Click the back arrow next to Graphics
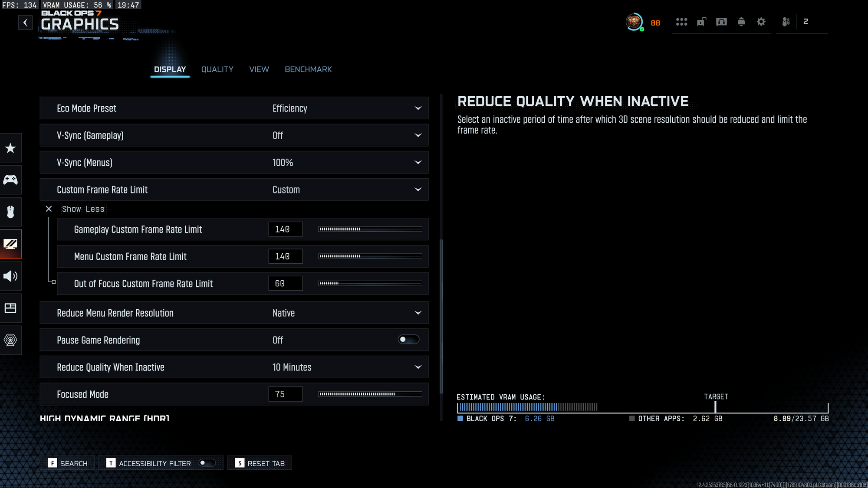Screen dimensions: 868x488 (25, 23)
